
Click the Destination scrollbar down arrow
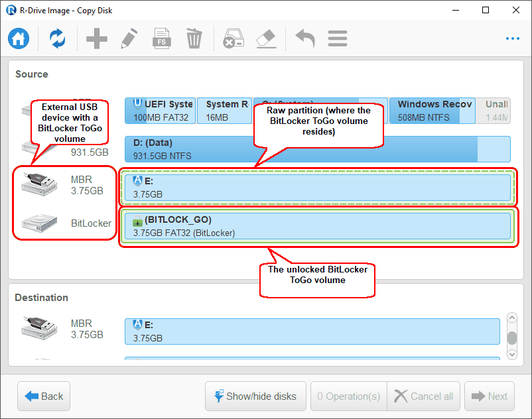pyautogui.click(x=512, y=354)
